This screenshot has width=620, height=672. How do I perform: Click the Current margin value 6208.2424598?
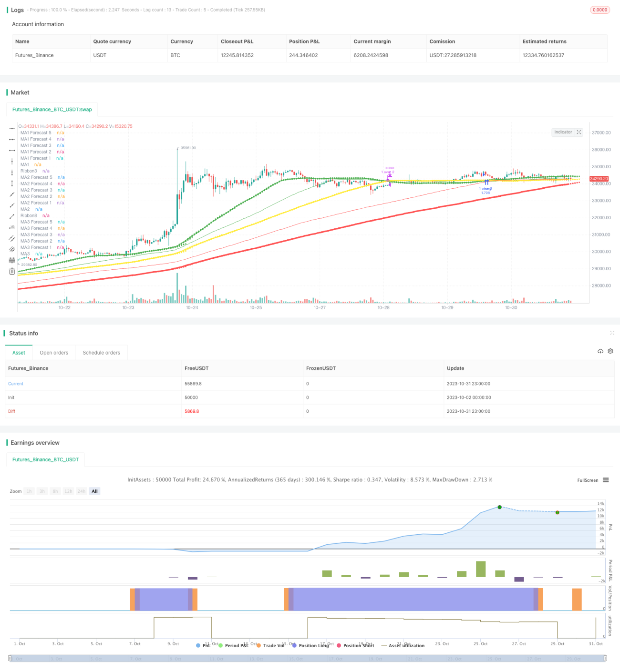tap(371, 55)
